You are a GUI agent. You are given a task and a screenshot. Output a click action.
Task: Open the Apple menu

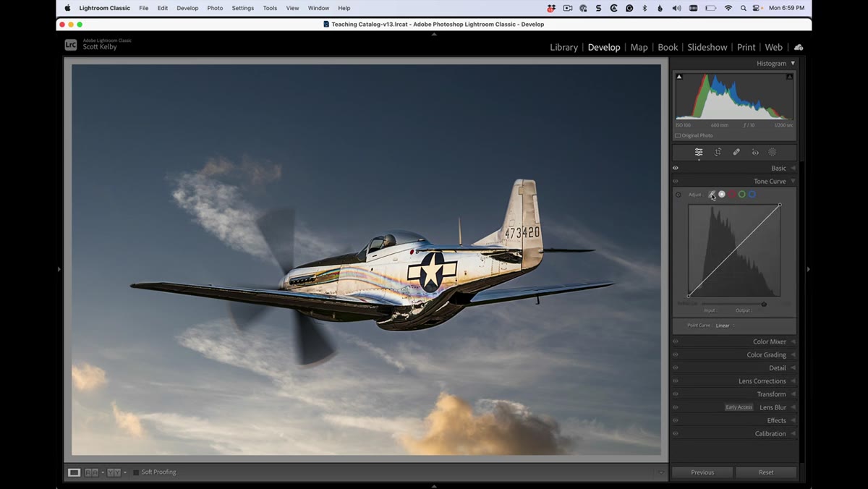68,8
